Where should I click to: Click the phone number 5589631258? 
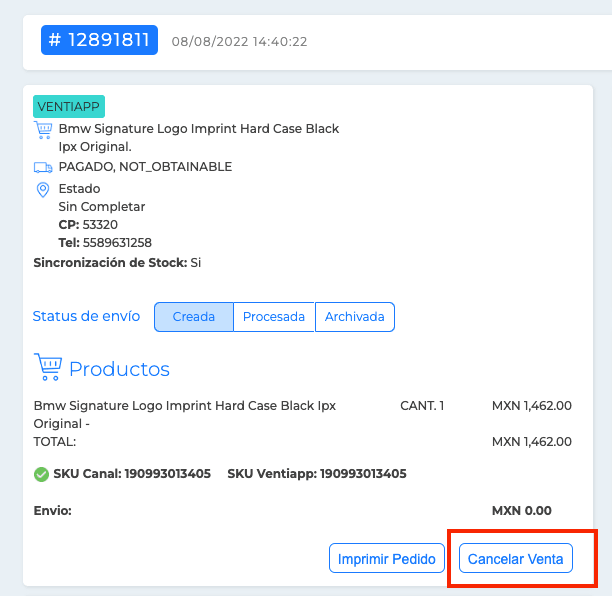(x=117, y=242)
